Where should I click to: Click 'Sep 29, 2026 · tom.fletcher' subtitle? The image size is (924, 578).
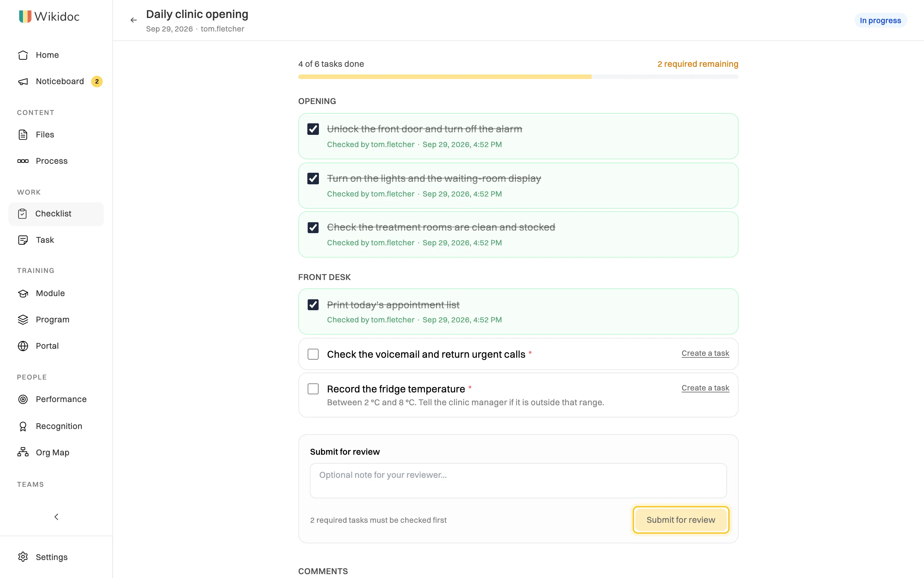click(x=195, y=29)
